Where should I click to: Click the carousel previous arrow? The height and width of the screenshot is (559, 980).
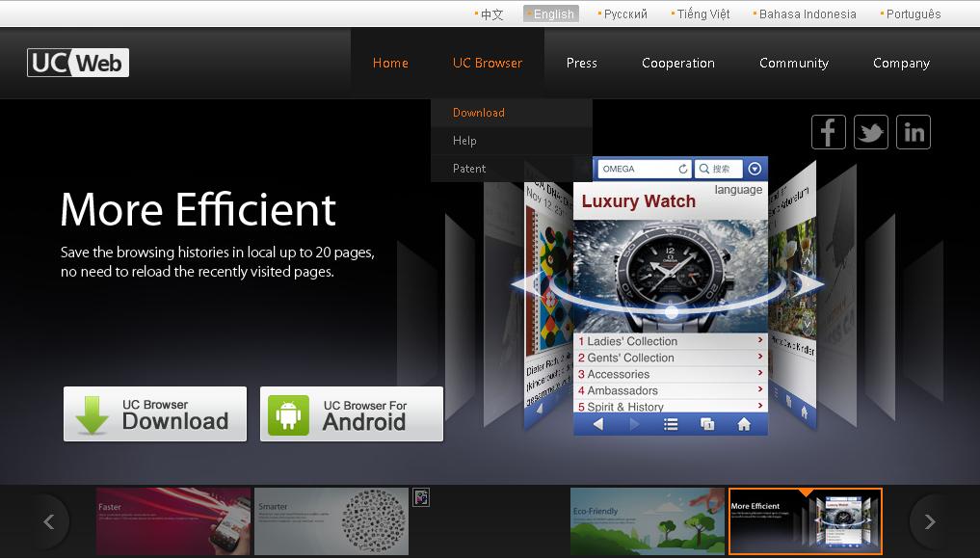tap(49, 521)
